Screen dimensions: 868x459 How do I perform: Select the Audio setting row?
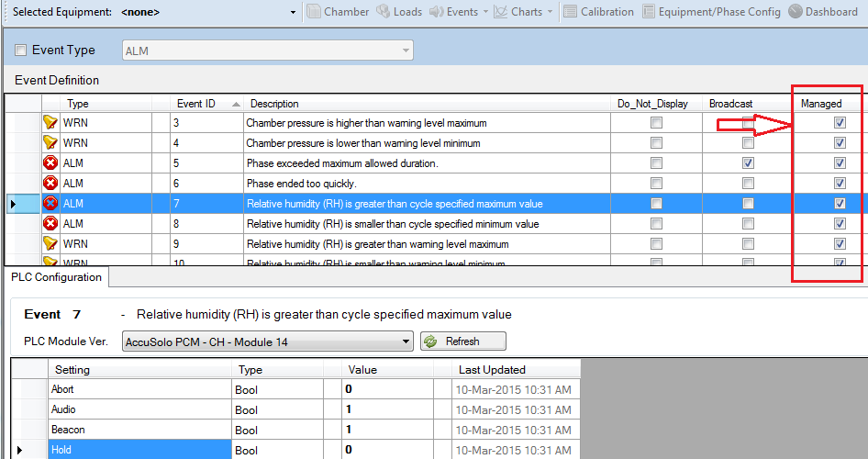point(138,409)
